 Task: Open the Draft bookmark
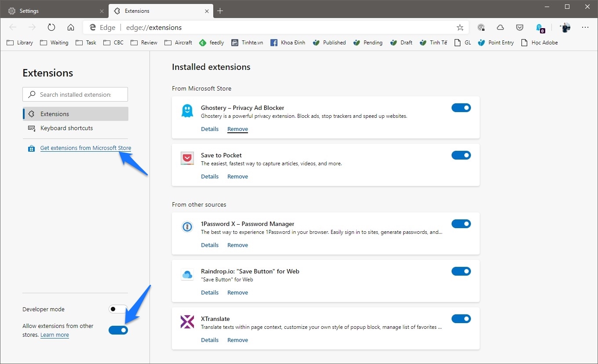tap(401, 43)
